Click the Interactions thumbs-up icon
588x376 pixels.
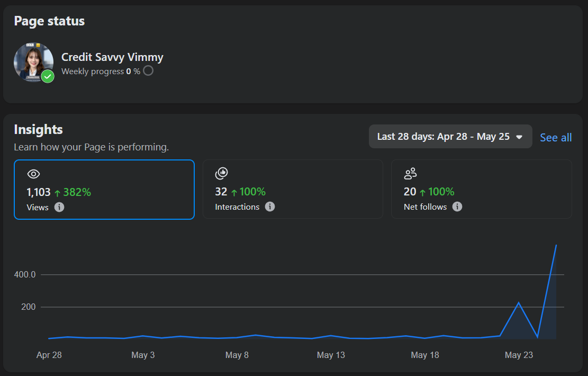click(x=222, y=173)
